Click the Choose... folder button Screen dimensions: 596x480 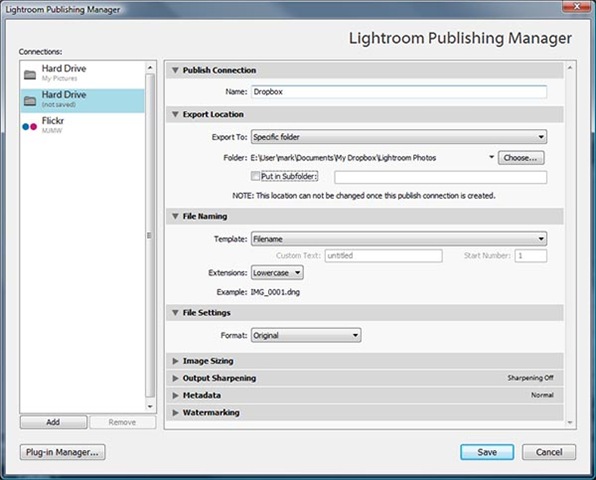tap(521, 158)
